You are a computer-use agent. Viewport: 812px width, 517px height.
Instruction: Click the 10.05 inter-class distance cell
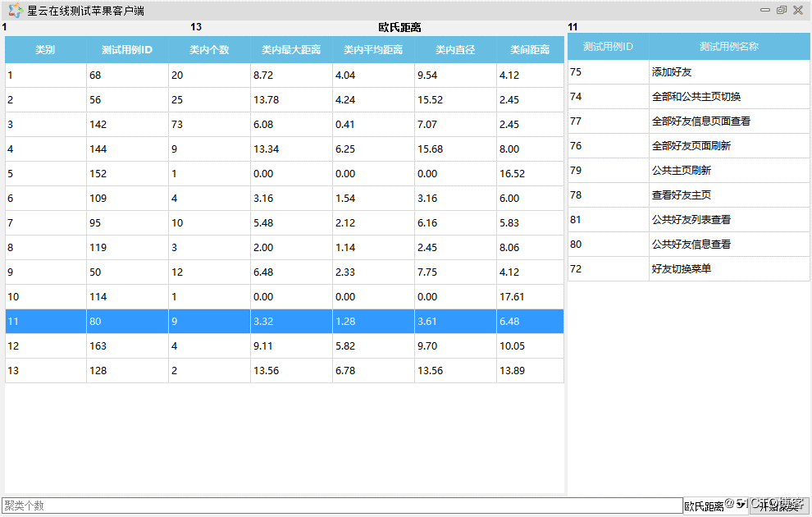[x=530, y=346]
